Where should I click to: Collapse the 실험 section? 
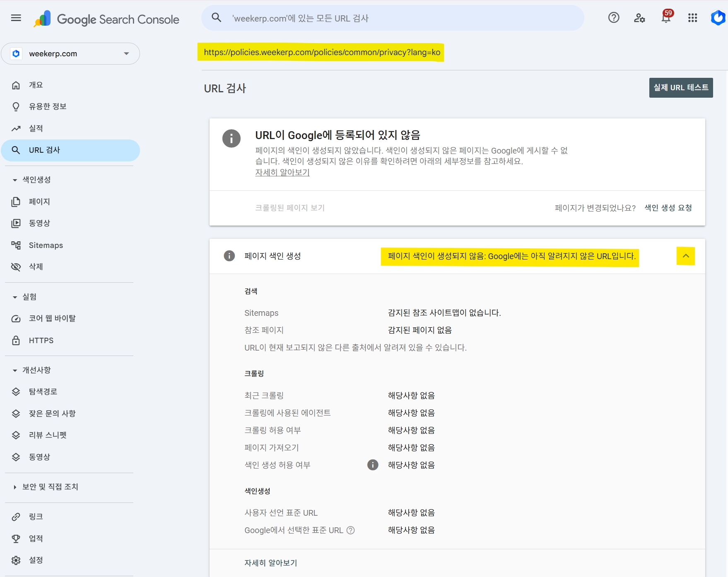(15, 297)
